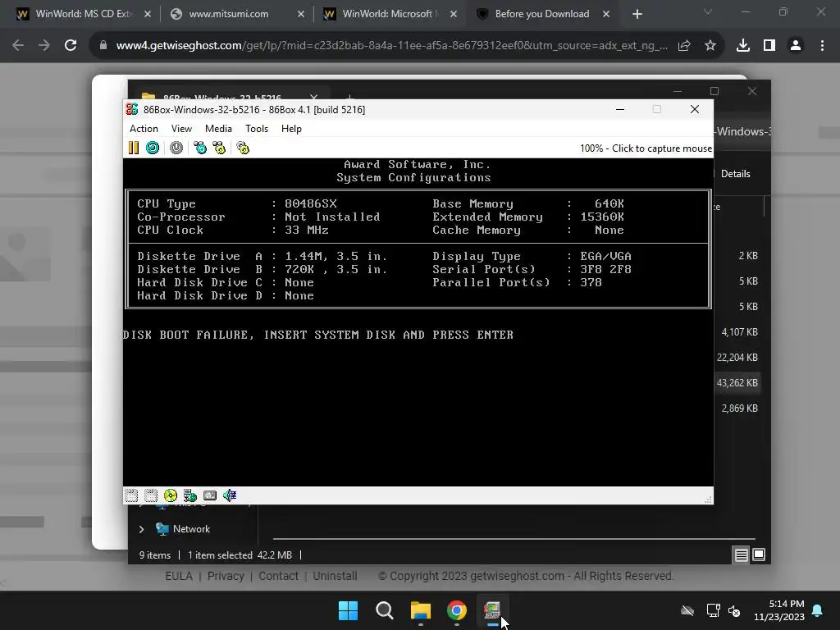Open the notification bell in system tray
Image resolution: width=840 pixels, height=630 pixels.
click(818, 610)
